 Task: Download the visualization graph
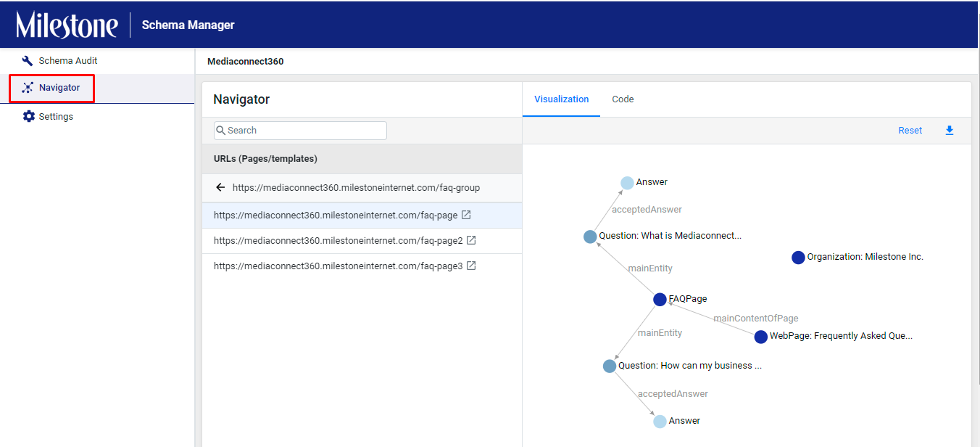point(950,131)
